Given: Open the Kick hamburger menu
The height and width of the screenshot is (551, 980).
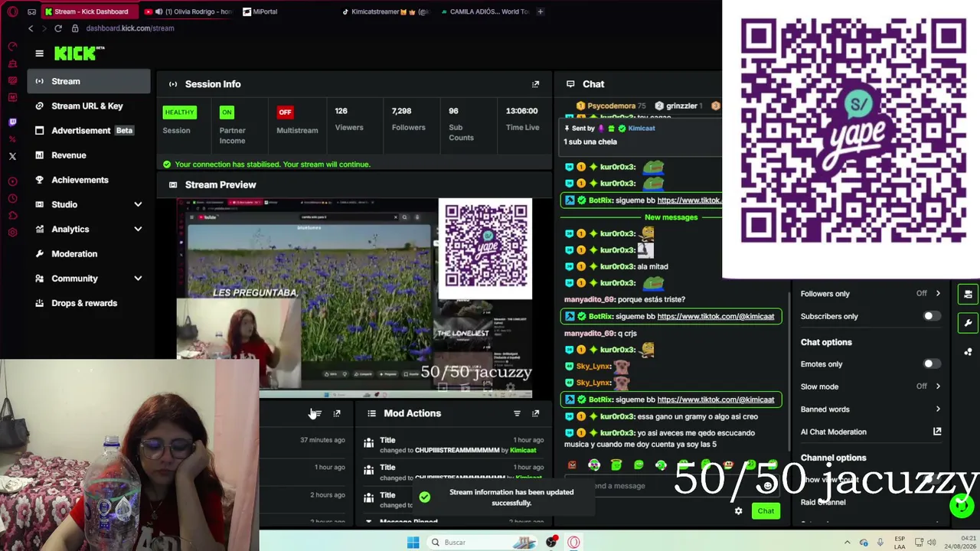Looking at the screenshot, I should point(39,53).
